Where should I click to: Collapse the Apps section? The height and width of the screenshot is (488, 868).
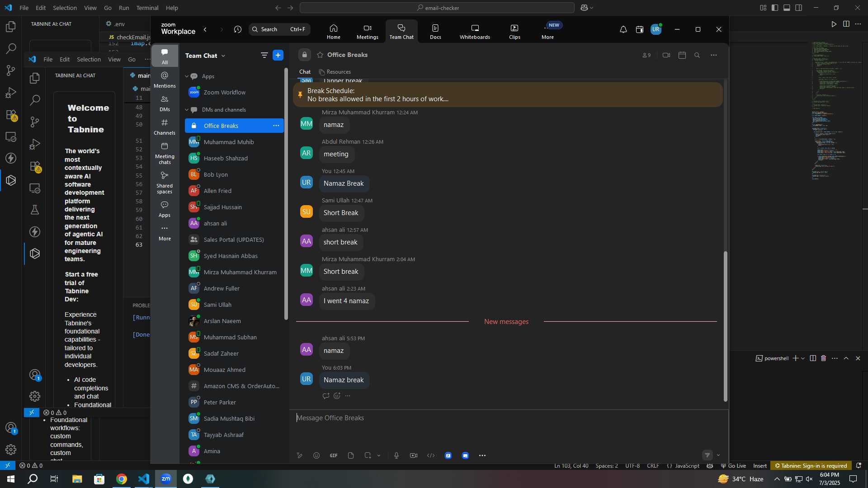(x=187, y=76)
